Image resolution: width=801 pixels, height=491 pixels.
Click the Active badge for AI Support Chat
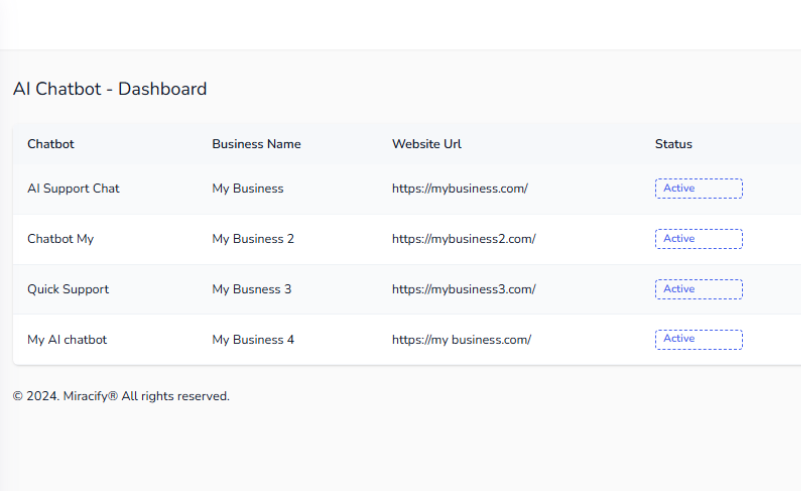tap(698, 189)
